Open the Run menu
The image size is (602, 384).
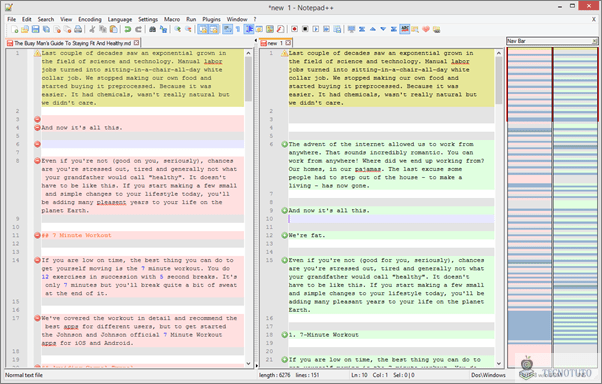tap(191, 19)
